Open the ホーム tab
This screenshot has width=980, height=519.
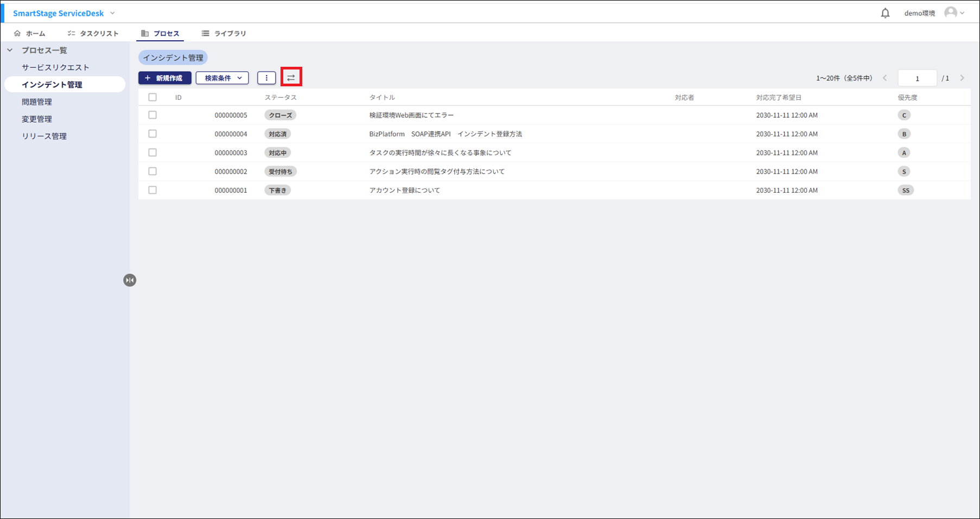click(x=29, y=33)
